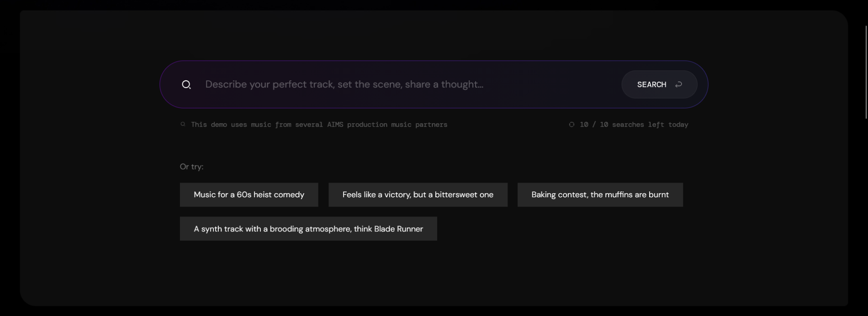
Task: Click empty dark panel area below suggestions
Action: [434, 274]
